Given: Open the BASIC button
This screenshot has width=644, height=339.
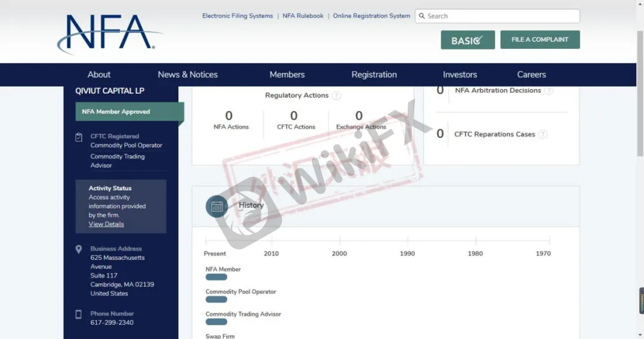Looking at the screenshot, I should pyautogui.click(x=468, y=40).
